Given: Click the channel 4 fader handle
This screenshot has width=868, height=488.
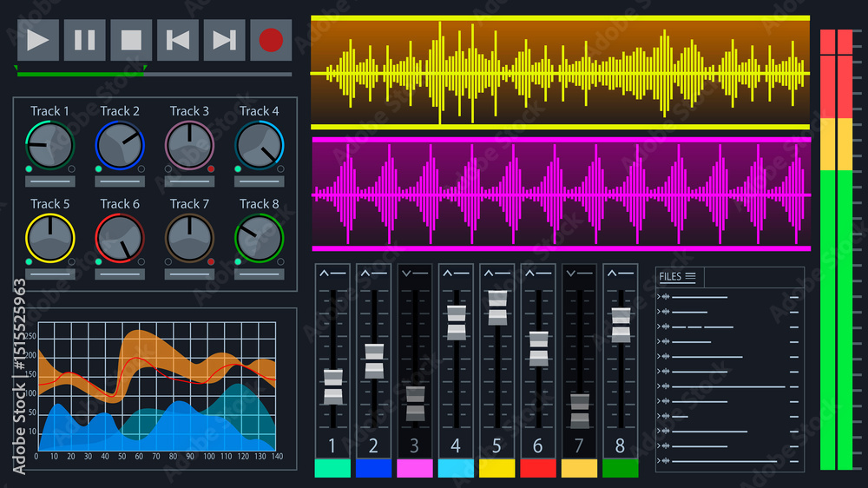Looking at the screenshot, I should 457,322.
